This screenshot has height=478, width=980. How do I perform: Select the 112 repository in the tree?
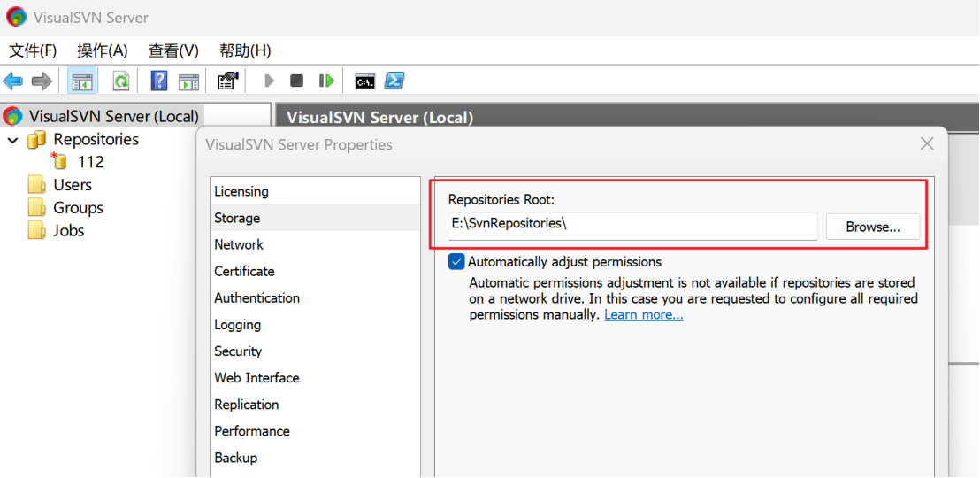pyautogui.click(x=90, y=162)
